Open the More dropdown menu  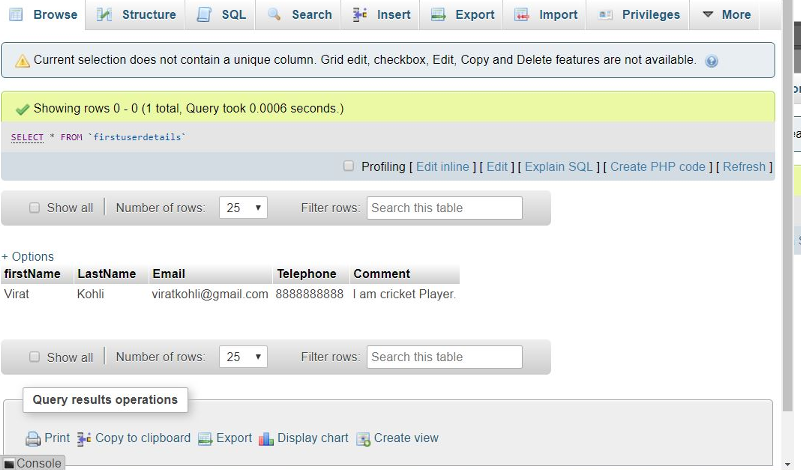pyautogui.click(x=726, y=14)
